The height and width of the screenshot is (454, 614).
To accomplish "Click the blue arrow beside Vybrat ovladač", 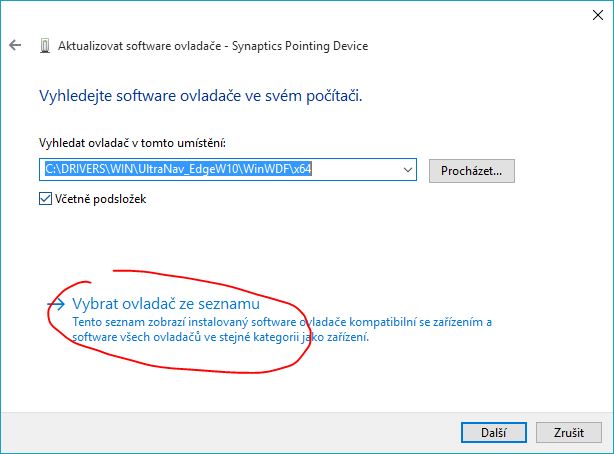I will tap(57, 303).
